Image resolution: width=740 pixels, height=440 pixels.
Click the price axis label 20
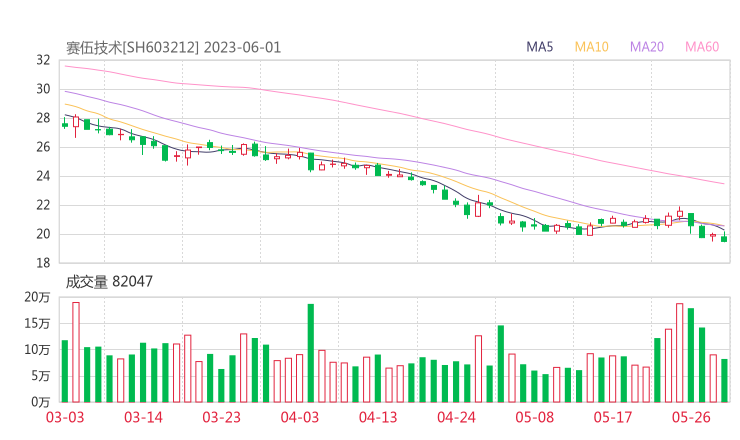point(43,234)
